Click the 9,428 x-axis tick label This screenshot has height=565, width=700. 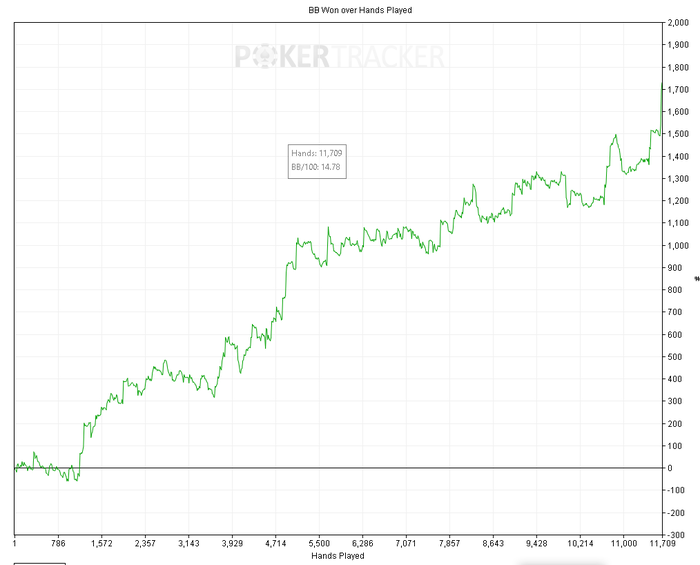[537, 543]
